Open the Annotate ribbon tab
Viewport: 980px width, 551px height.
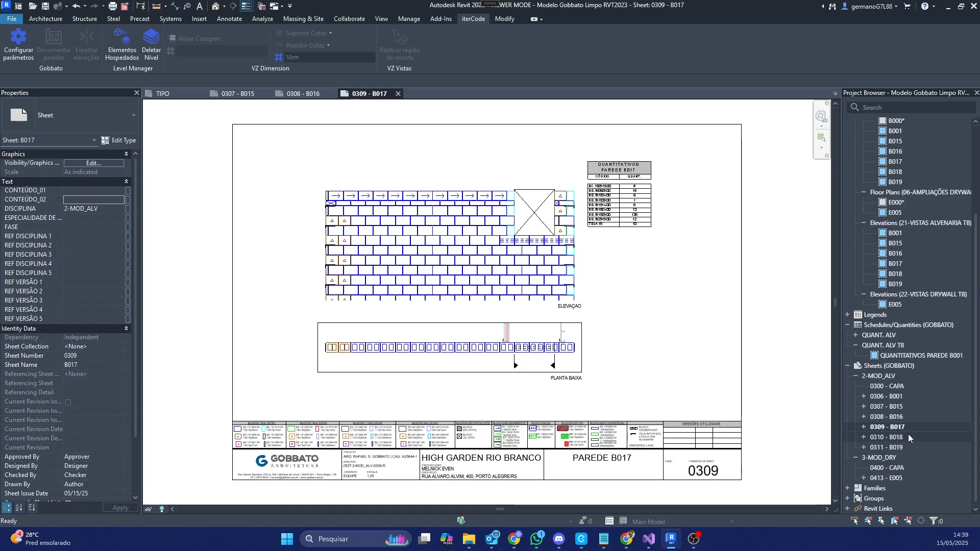[x=229, y=19]
